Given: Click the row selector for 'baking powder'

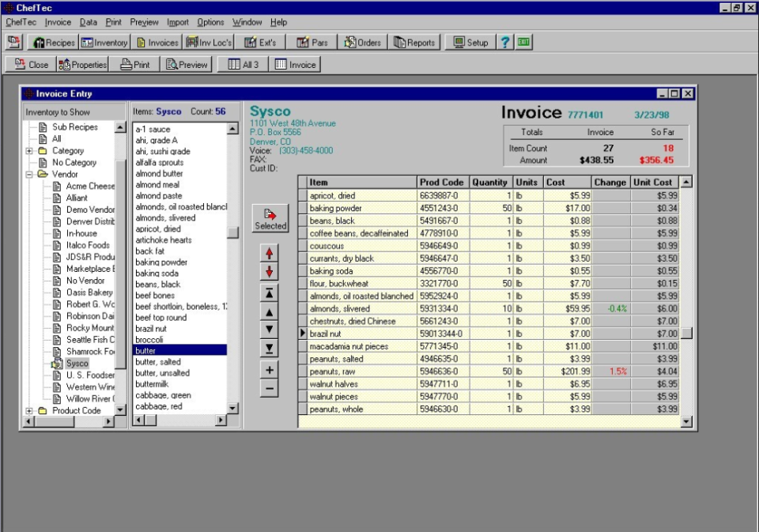Looking at the screenshot, I should click(303, 208).
